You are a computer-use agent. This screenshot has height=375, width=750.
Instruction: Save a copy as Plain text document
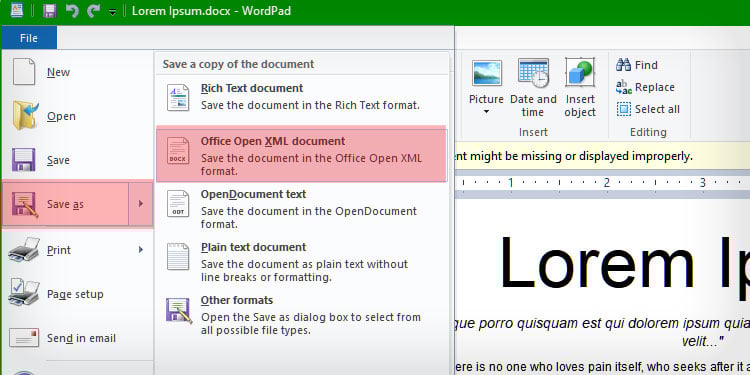(x=301, y=262)
